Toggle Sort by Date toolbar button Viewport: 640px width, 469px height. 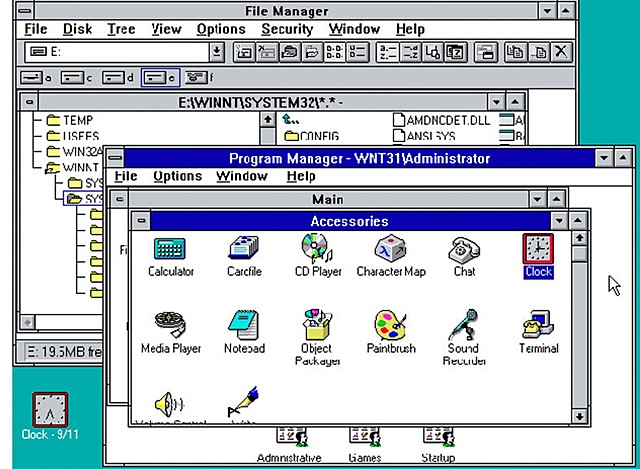tap(456, 52)
